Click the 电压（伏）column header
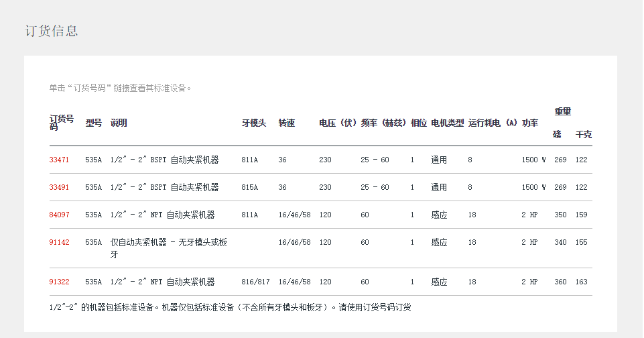644x338 pixels. tap(337, 123)
